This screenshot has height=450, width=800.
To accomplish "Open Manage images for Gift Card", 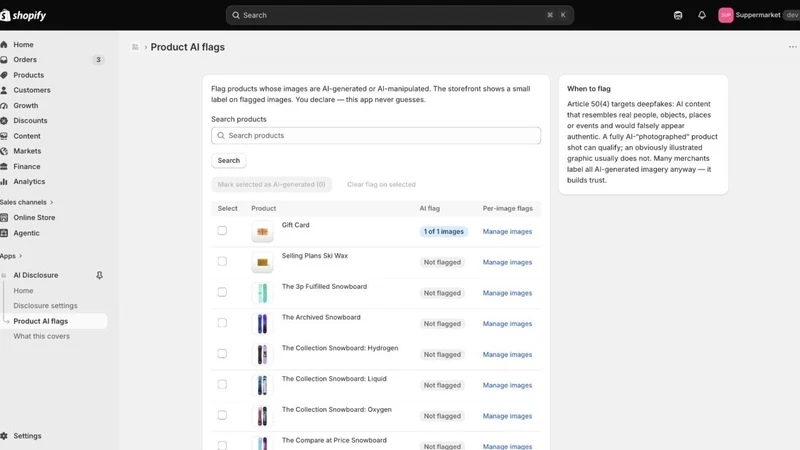I will tap(507, 232).
